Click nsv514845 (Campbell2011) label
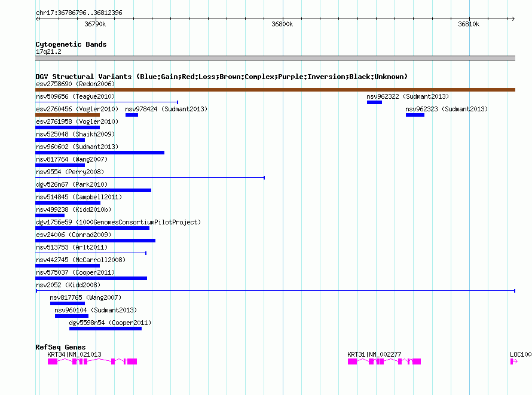The height and width of the screenshot is (395, 532). [79, 197]
